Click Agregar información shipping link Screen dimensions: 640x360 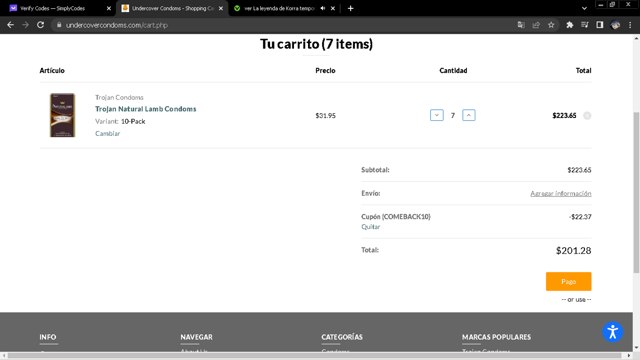point(561,193)
